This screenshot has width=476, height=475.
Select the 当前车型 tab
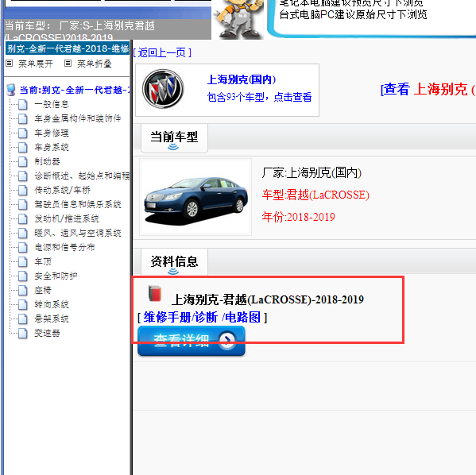tap(174, 138)
